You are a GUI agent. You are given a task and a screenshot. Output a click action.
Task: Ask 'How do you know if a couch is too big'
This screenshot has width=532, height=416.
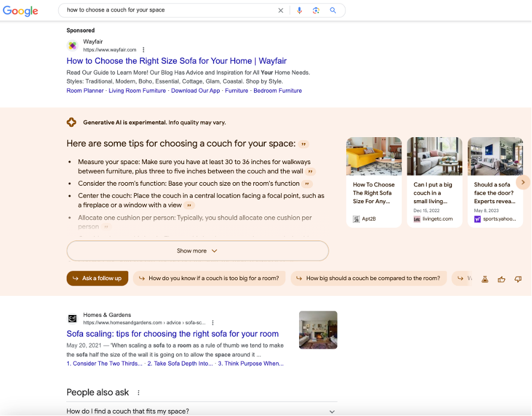209,278
